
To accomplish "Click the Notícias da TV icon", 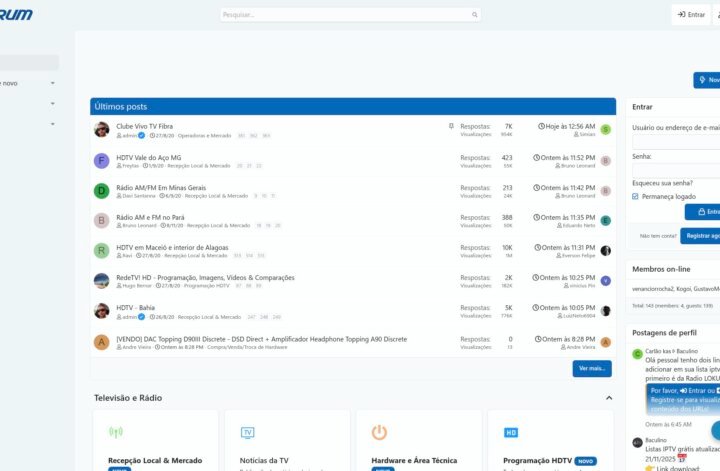I will (247, 432).
